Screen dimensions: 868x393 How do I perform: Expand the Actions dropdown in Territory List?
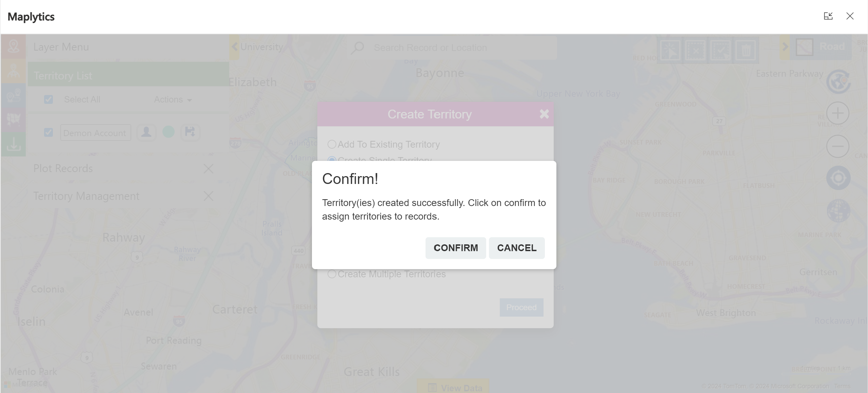point(172,99)
